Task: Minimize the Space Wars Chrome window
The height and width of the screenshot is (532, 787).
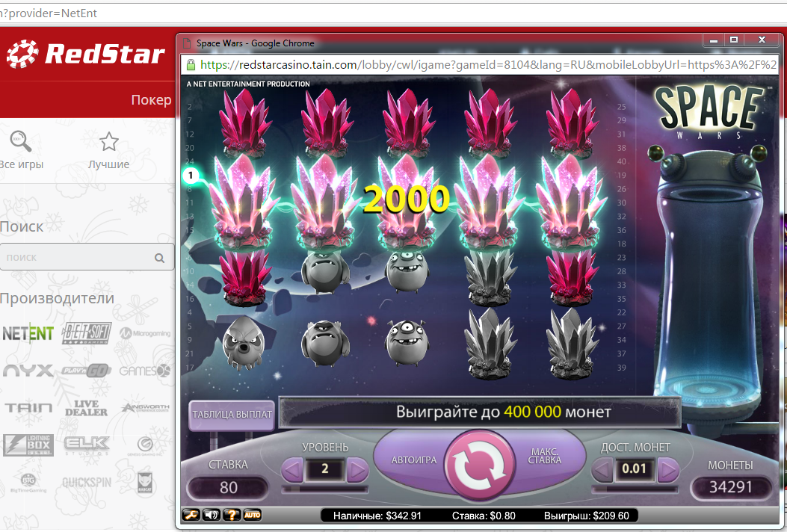Action: coord(713,40)
